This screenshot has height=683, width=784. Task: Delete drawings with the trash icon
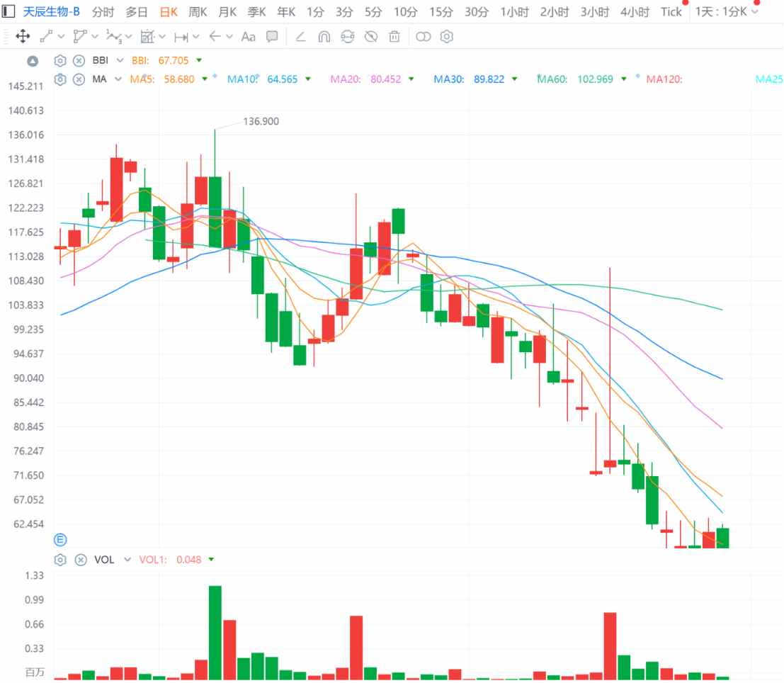(394, 37)
